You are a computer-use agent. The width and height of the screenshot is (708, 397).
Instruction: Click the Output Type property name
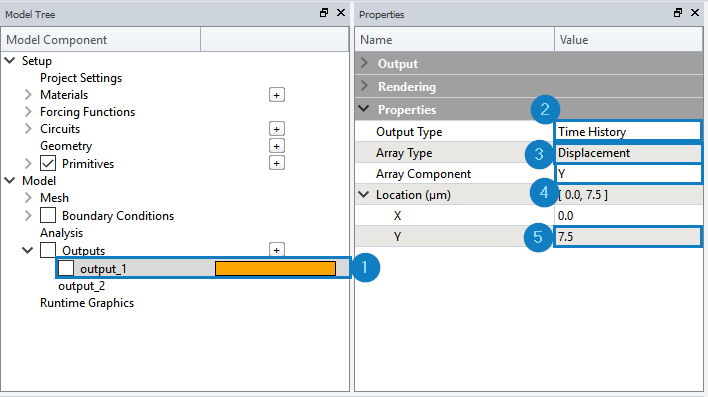tap(409, 132)
